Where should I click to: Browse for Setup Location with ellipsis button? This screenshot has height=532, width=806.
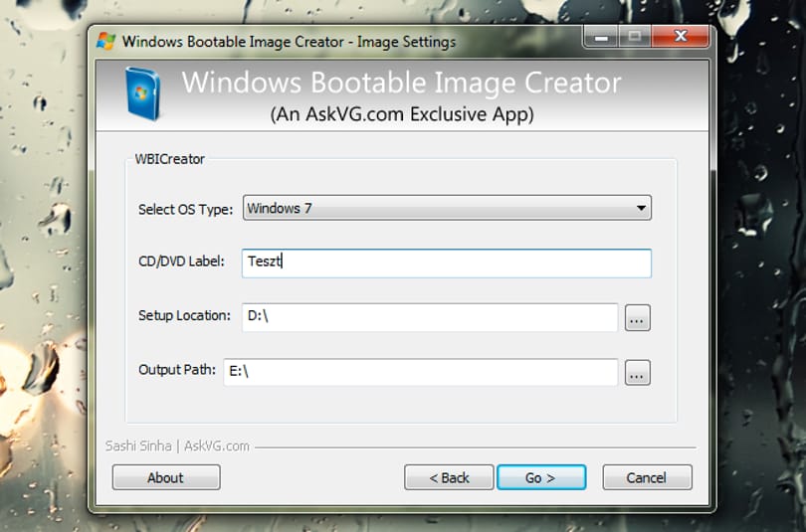tap(638, 318)
